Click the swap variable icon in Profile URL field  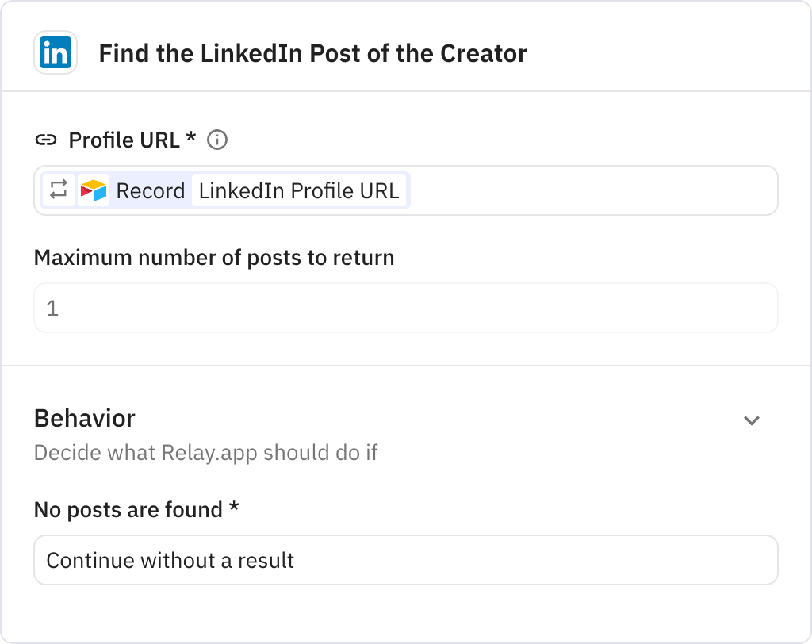[x=57, y=190]
